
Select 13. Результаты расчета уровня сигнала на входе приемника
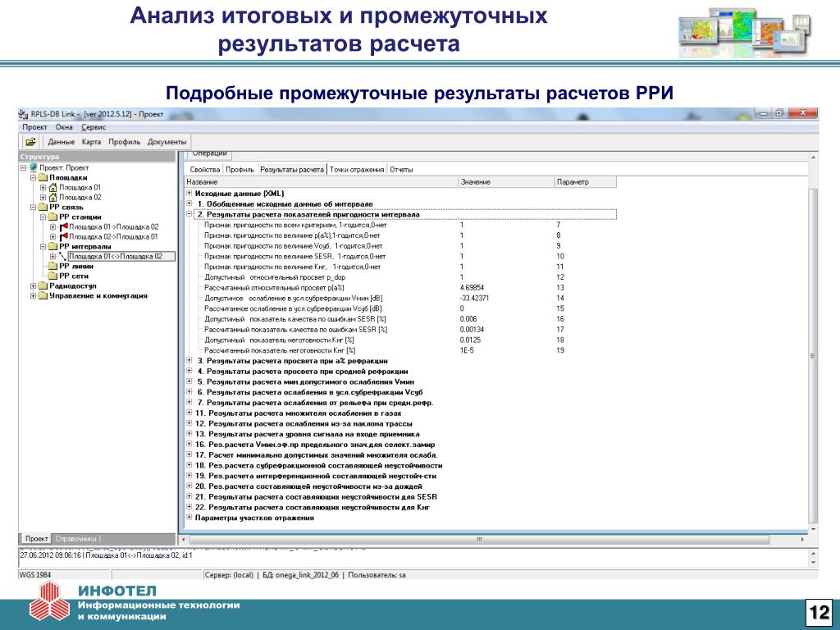point(307,434)
